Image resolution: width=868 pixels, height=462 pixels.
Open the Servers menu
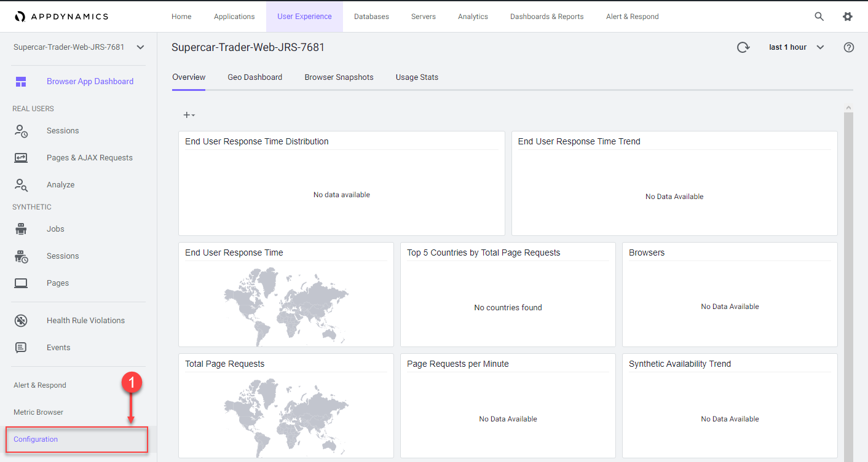[424, 17]
